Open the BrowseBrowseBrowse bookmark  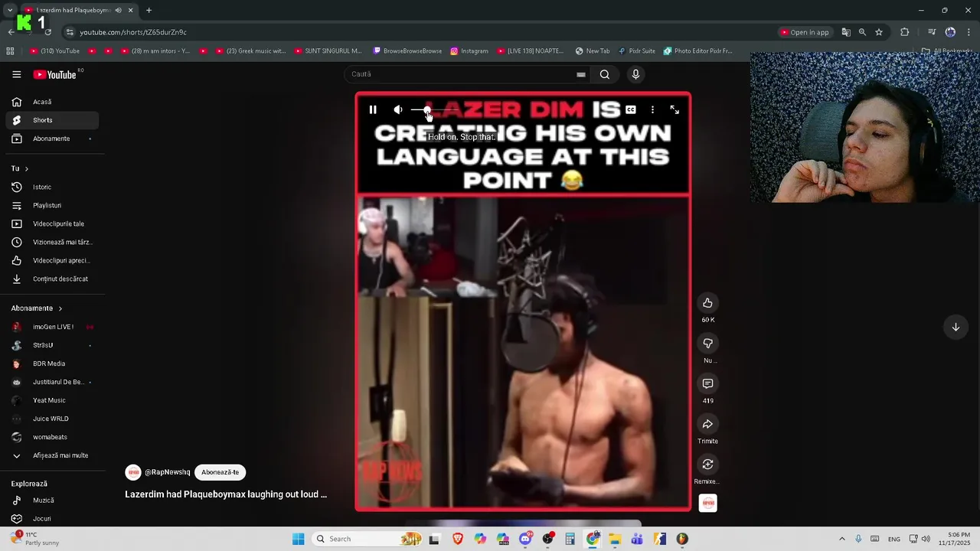coord(407,51)
